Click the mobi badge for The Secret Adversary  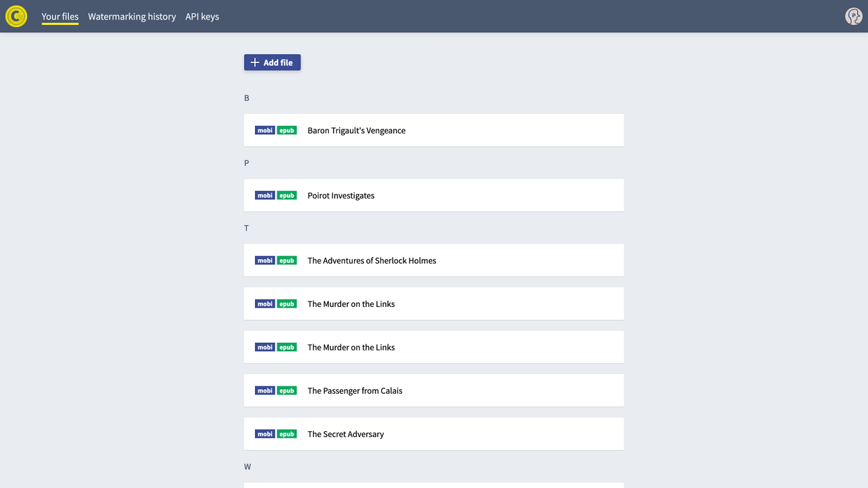pyautogui.click(x=265, y=434)
